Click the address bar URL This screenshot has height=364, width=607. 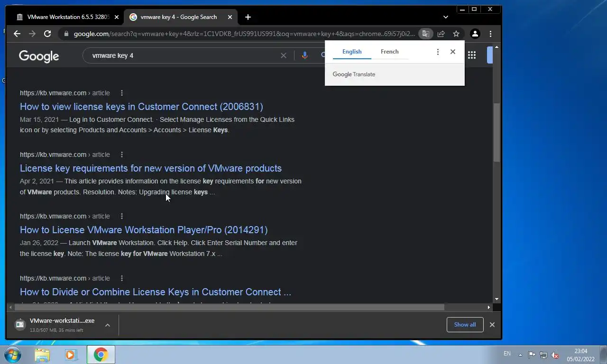244,34
